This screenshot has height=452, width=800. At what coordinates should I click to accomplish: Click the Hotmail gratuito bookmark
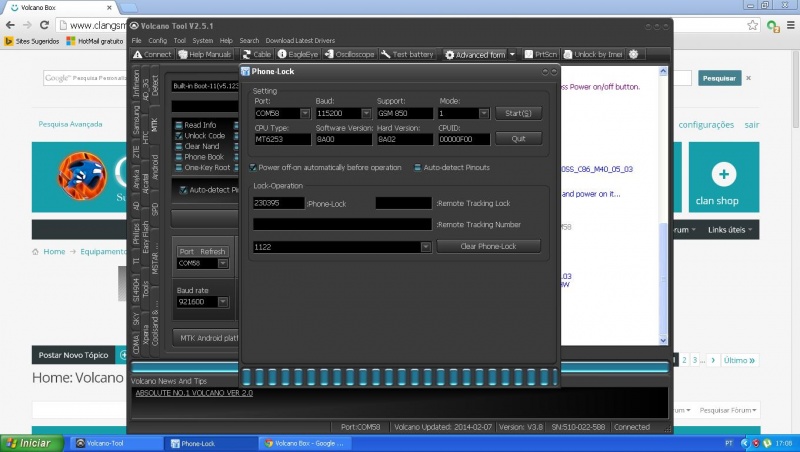coord(95,41)
